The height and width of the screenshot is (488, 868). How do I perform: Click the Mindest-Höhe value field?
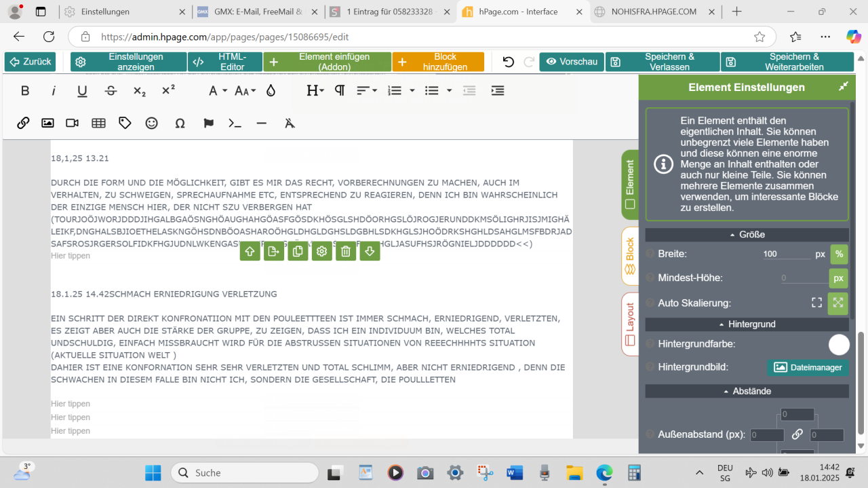pos(804,278)
